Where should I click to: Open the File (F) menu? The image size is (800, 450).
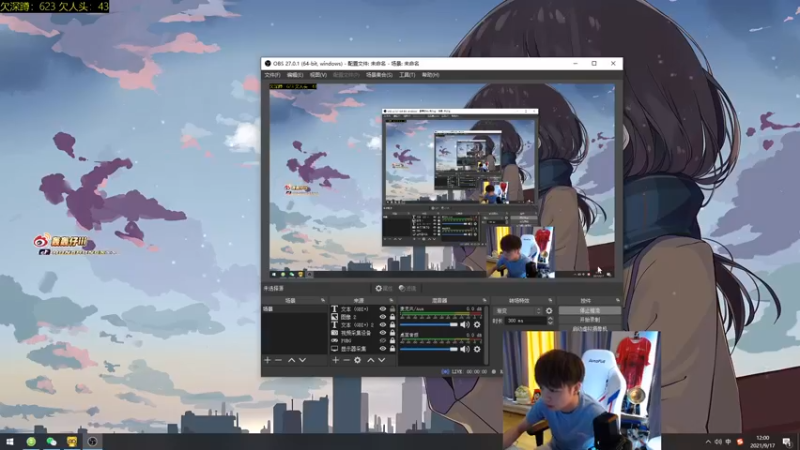point(272,75)
